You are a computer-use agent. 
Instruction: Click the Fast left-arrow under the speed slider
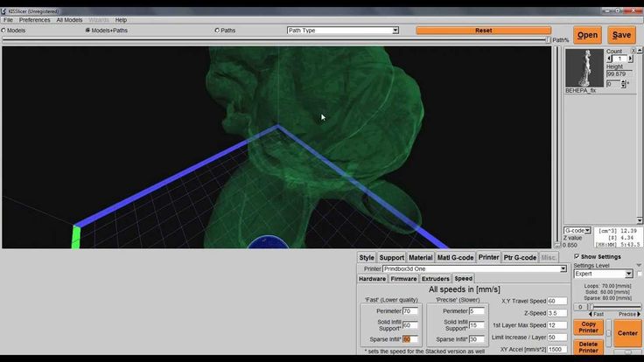pos(591,314)
